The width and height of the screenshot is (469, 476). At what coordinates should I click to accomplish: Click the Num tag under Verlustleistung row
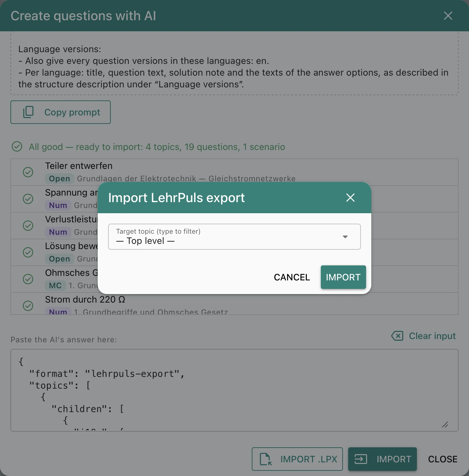[x=58, y=232]
